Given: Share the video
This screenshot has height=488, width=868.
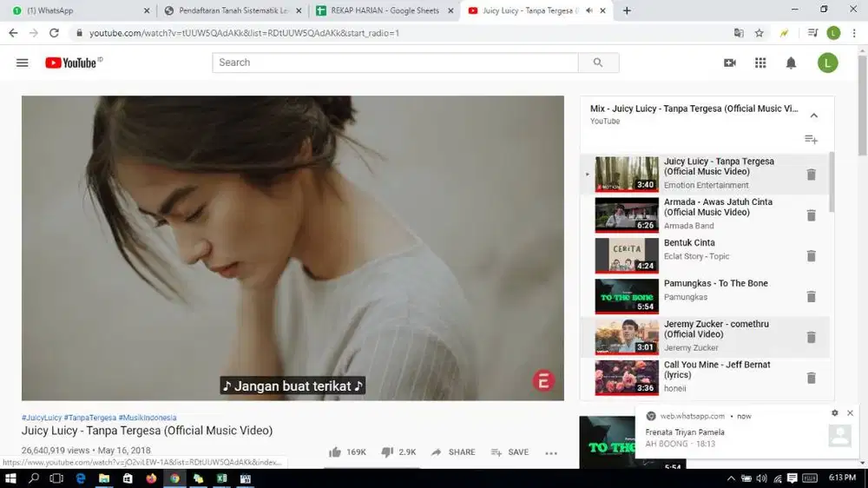Looking at the screenshot, I should click(453, 452).
